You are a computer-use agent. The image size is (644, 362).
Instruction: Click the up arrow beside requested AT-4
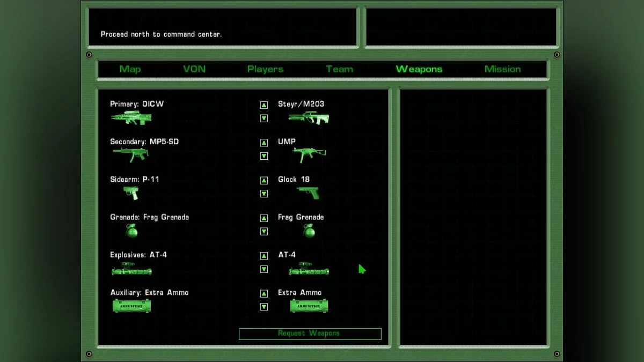tap(264, 256)
